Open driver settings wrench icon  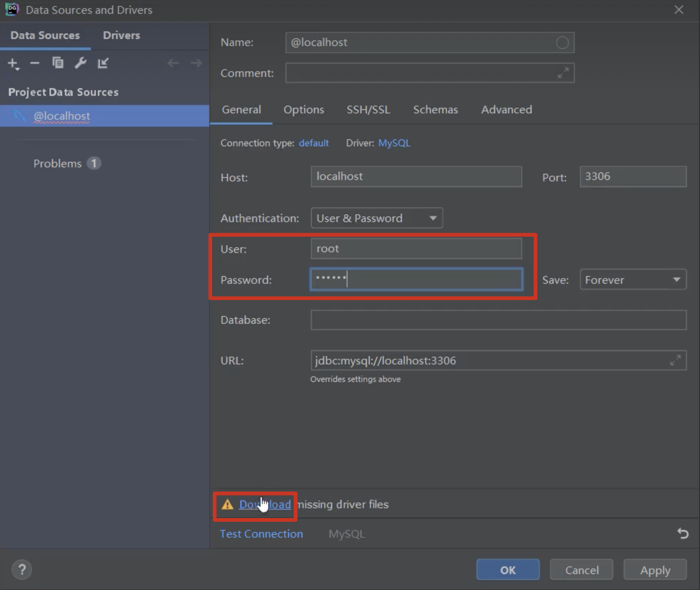click(x=80, y=63)
